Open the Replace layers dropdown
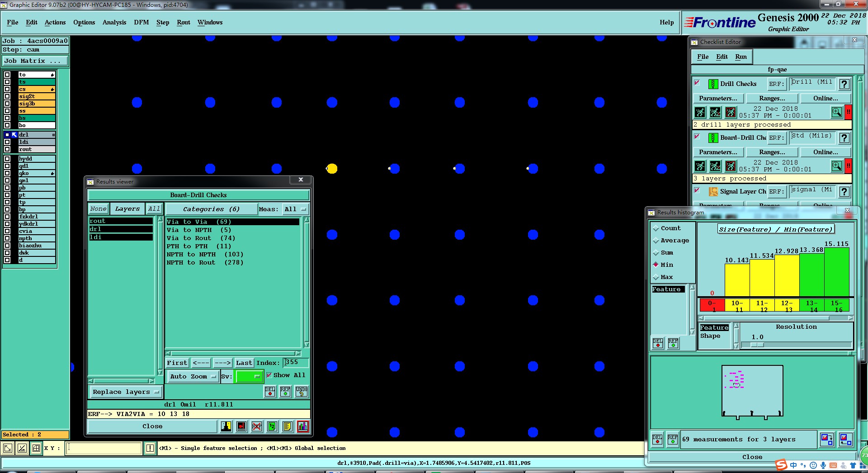The width and height of the screenshot is (868, 473). pyautogui.click(x=126, y=392)
